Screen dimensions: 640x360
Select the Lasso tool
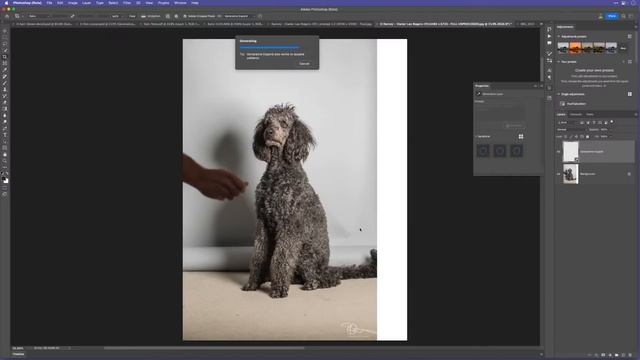point(5,44)
